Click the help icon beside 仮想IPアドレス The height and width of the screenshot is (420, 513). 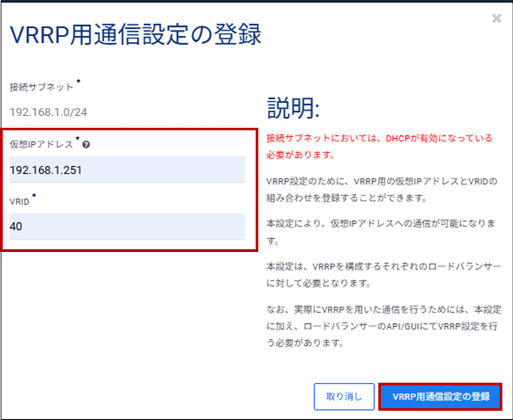point(85,145)
